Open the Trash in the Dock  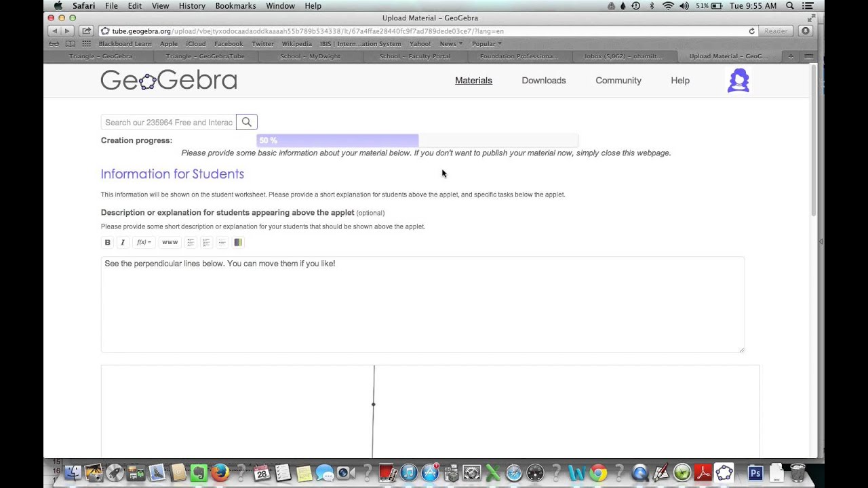coord(797,473)
